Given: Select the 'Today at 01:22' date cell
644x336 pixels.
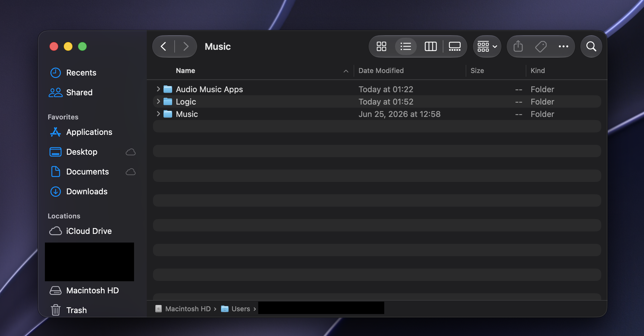Looking at the screenshot, I should [x=386, y=89].
